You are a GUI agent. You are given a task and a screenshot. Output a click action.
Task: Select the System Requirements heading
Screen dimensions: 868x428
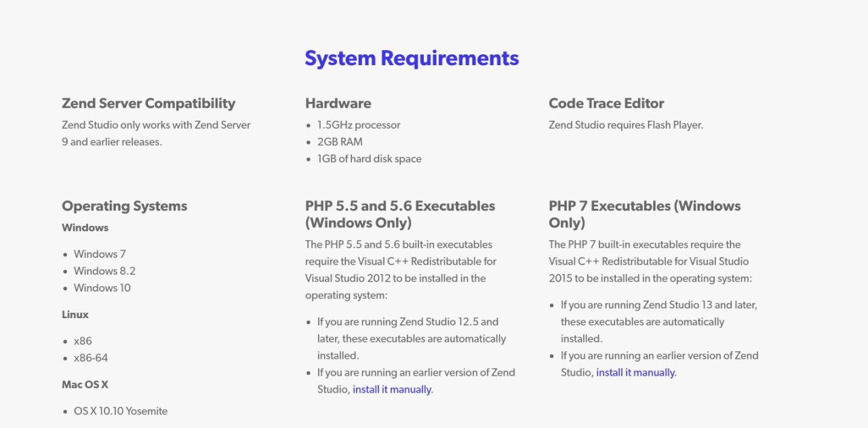click(412, 58)
